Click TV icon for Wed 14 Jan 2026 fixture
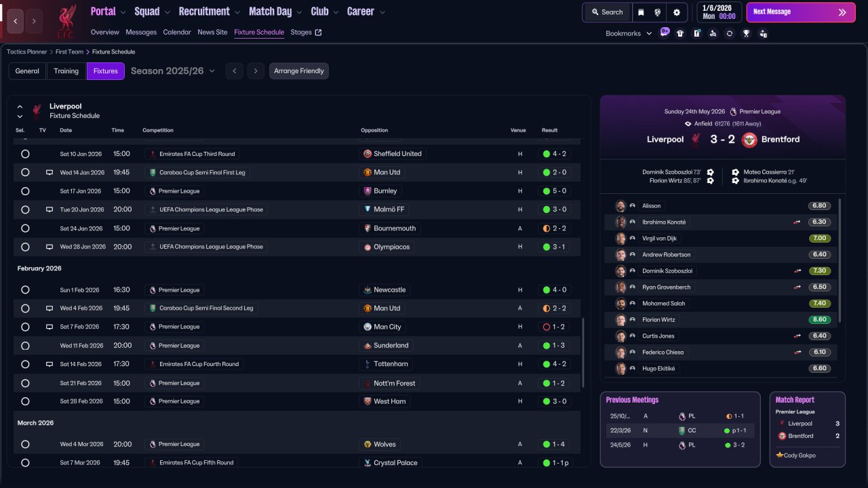868x488 pixels. (x=49, y=173)
